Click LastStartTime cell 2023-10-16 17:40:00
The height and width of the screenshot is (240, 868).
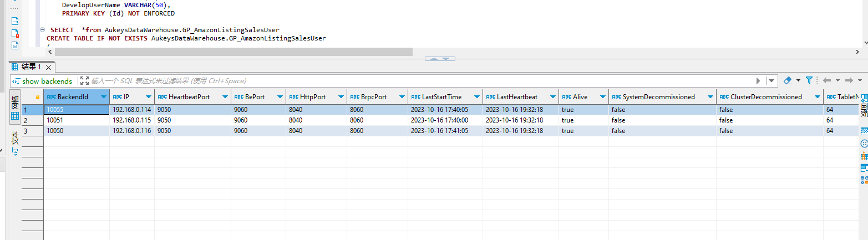coord(445,120)
